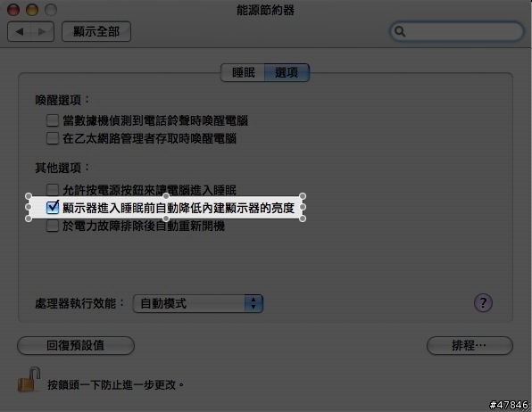This screenshot has height=412, width=532.
Task: Open help with the question mark button
Action: [483, 303]
